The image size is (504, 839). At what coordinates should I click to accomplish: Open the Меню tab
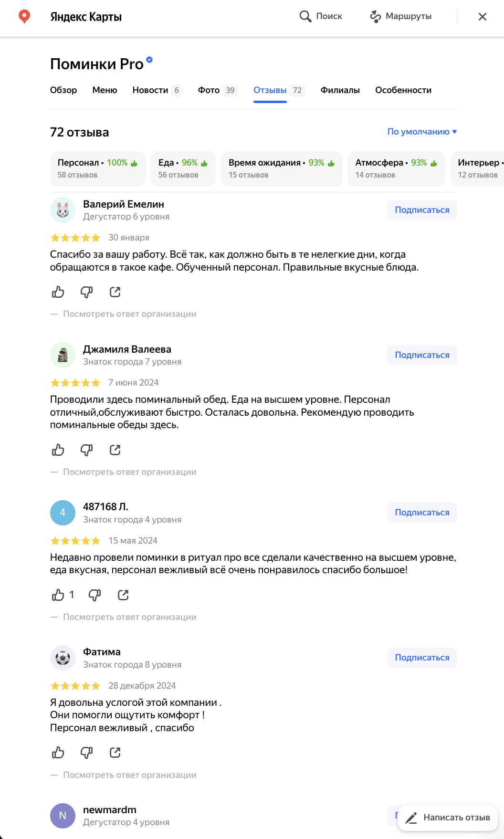(105, 90)
